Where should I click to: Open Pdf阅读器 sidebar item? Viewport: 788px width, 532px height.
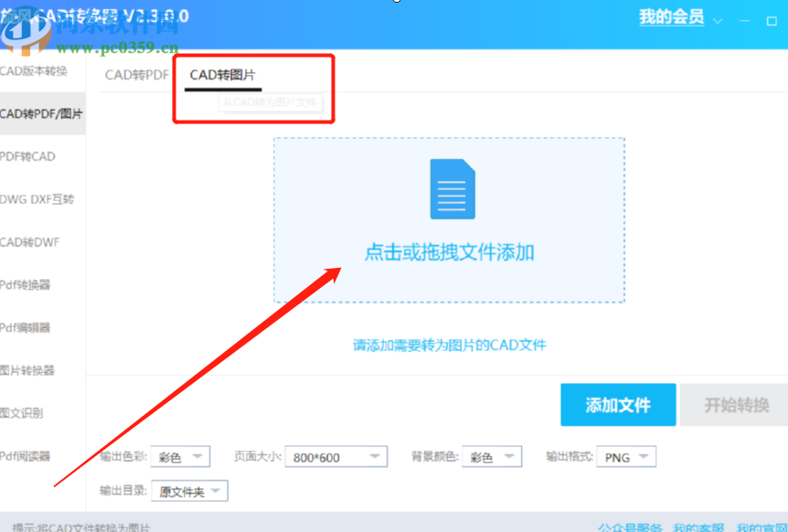click(x=25, y=455)
